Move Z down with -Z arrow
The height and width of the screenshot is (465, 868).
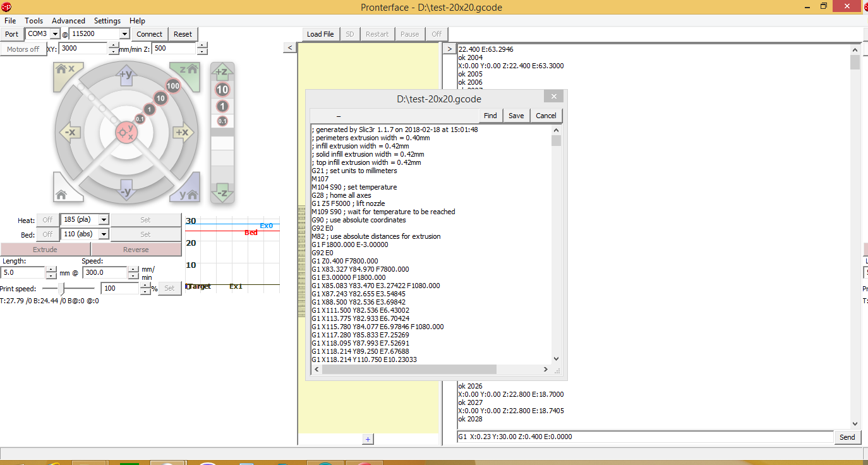tap(222, 192)
